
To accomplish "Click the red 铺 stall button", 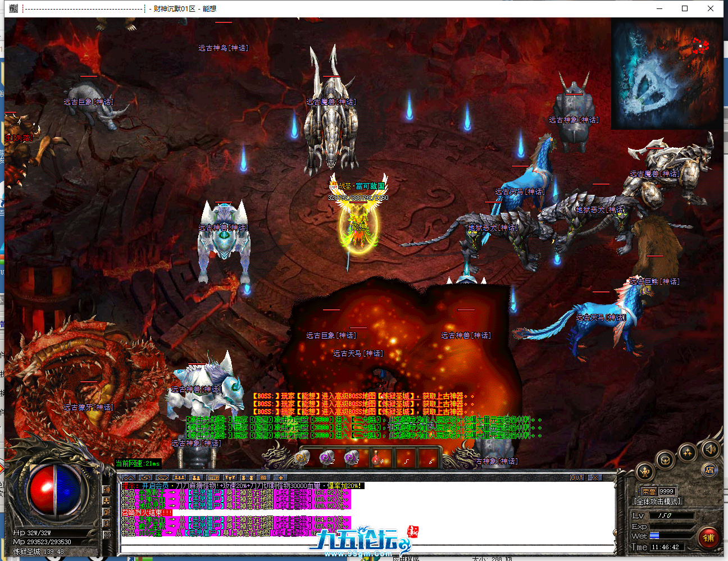I will pyautogui.click(x=708, y=537).
